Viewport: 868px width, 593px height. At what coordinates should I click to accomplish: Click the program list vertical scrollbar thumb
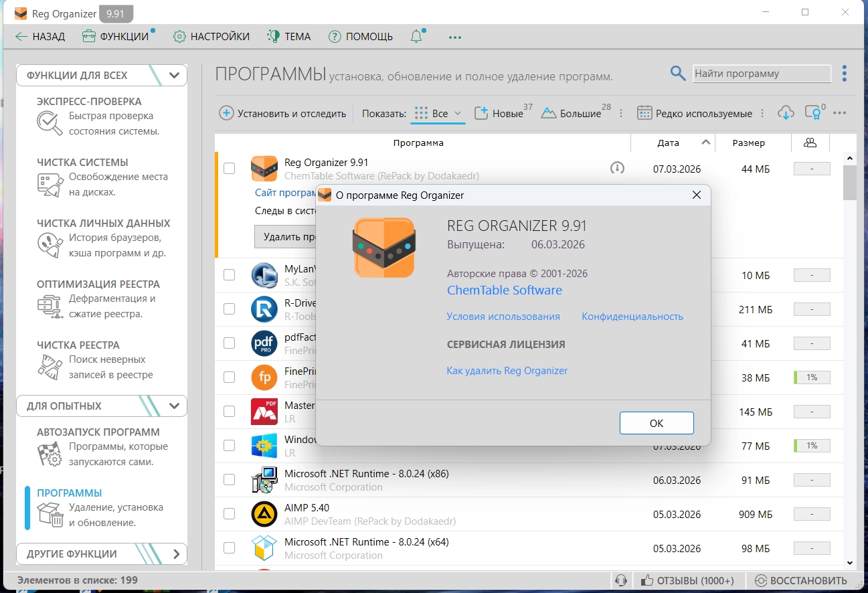850,182
